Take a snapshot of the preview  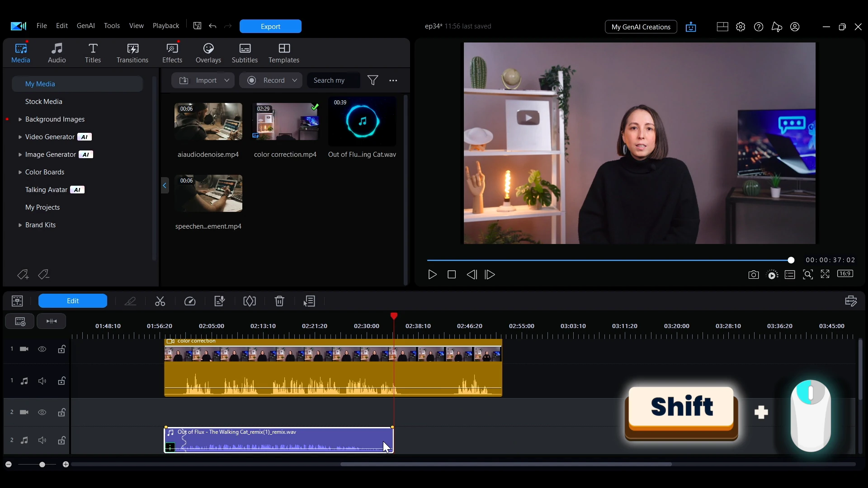point(753,275)
